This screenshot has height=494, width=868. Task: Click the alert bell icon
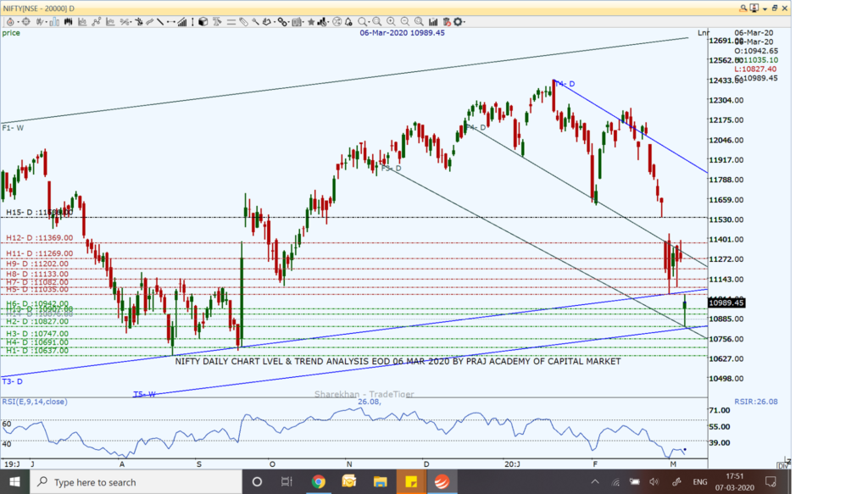[348, 22]
